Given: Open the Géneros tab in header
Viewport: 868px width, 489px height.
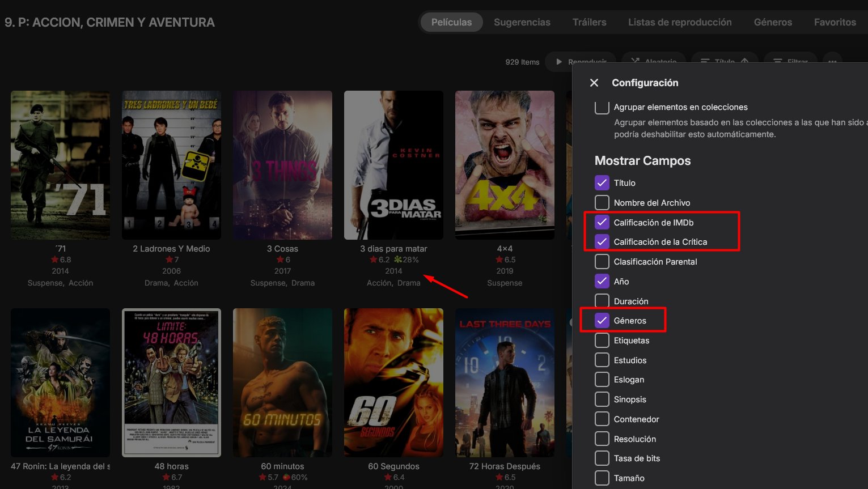Looking at the screenshot, I should [773, 22].
